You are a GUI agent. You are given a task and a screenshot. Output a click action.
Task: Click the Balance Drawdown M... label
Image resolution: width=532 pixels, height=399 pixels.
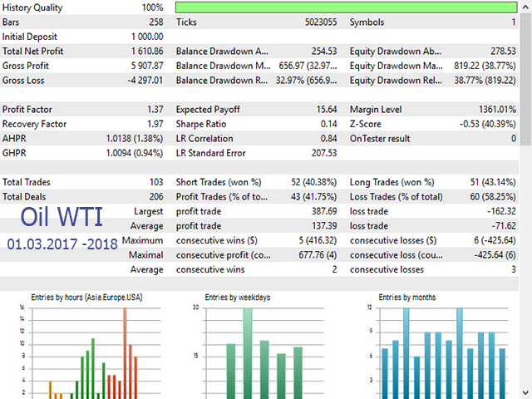(223, 66)
